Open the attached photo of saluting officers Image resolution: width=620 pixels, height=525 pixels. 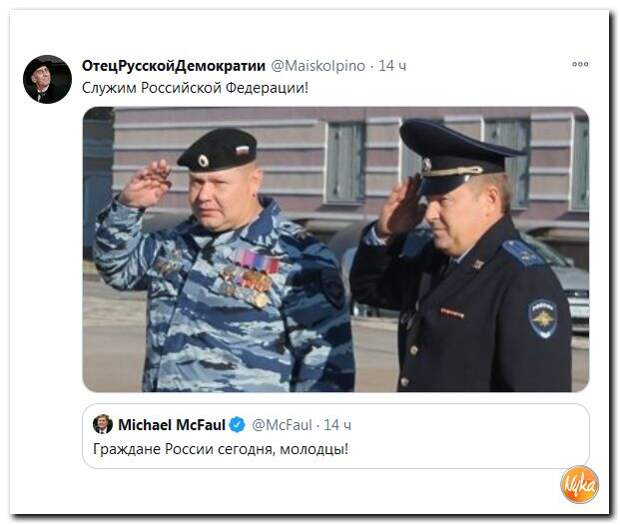tap(336, 249)
